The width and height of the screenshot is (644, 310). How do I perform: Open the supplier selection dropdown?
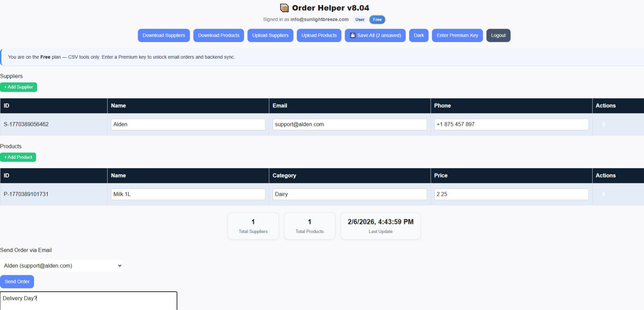62,266
